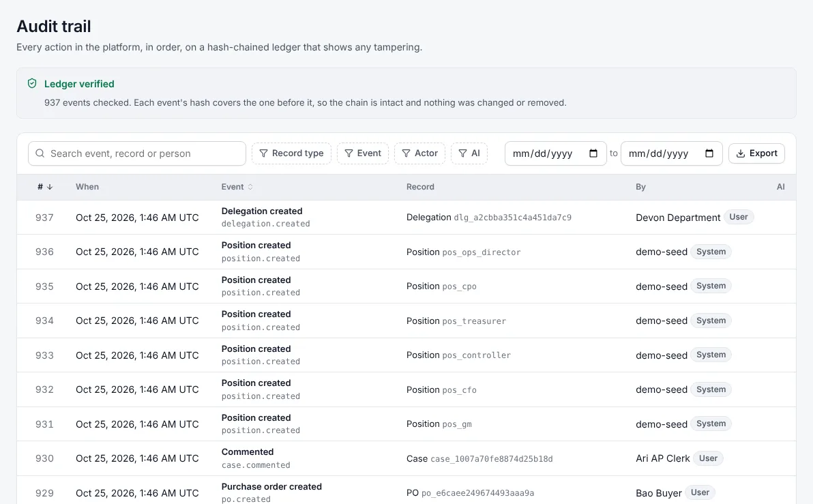Click the delegation.created event code
This screenshot has height=504, width=813.
coord(265,224)
